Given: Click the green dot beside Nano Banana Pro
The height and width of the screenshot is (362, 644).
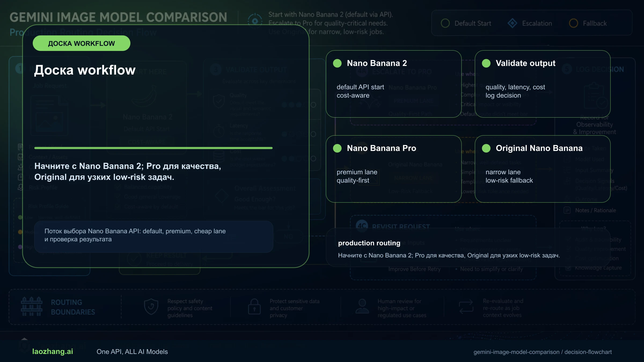Looking at the screenshot, I should (337, 148).
